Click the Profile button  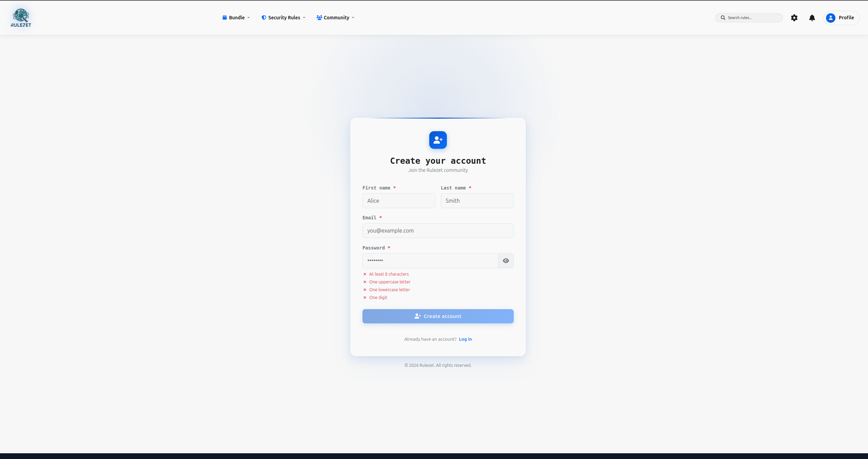(842, 18)
